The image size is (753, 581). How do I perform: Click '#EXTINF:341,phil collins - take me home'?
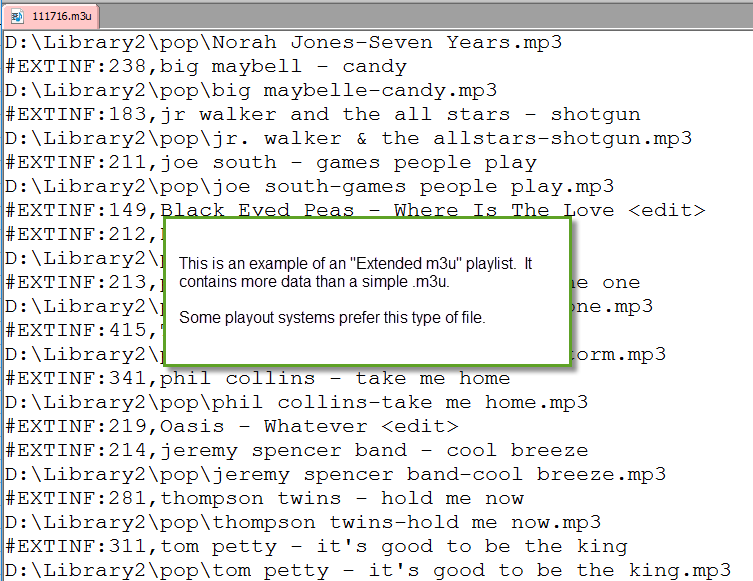pyautogui.click(x=257, y=378)
